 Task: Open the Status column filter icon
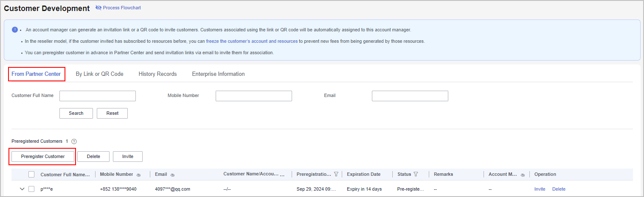tap(416, 174)
